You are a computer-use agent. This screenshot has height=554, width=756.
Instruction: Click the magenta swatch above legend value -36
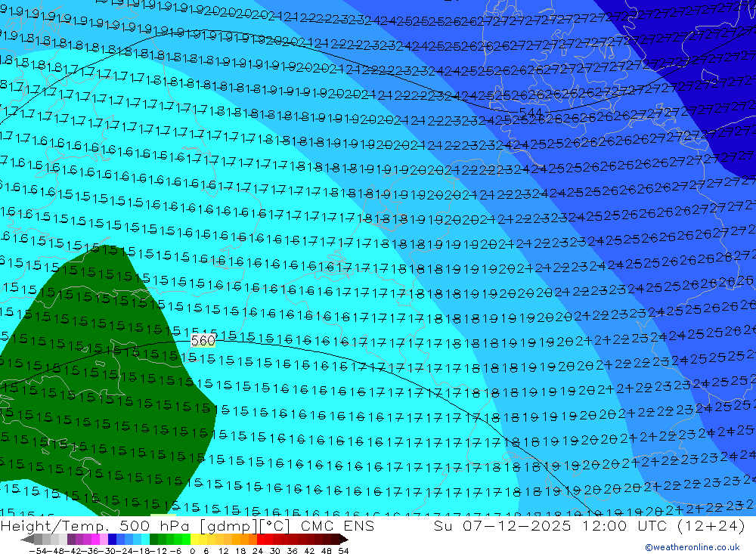95,540
